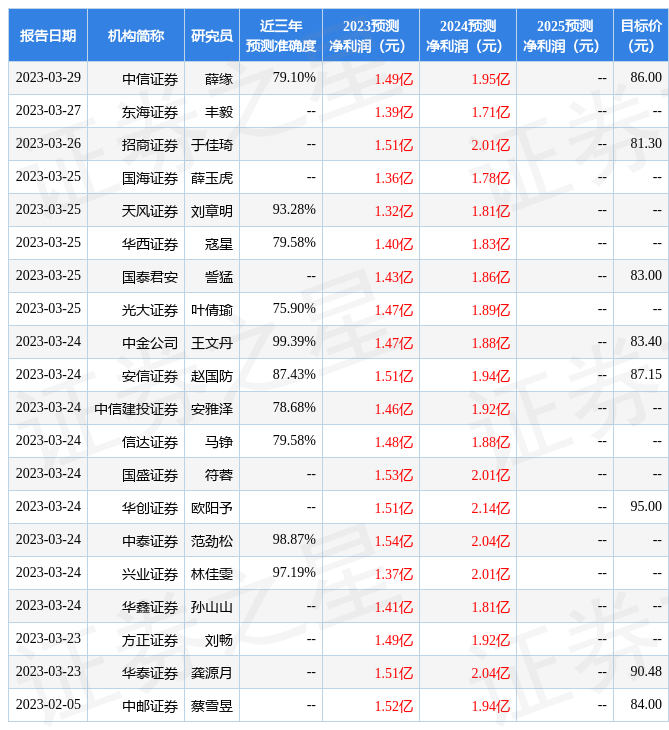Click researcher name 丰毅
669x730 pixels.
(x=219, y=112)
